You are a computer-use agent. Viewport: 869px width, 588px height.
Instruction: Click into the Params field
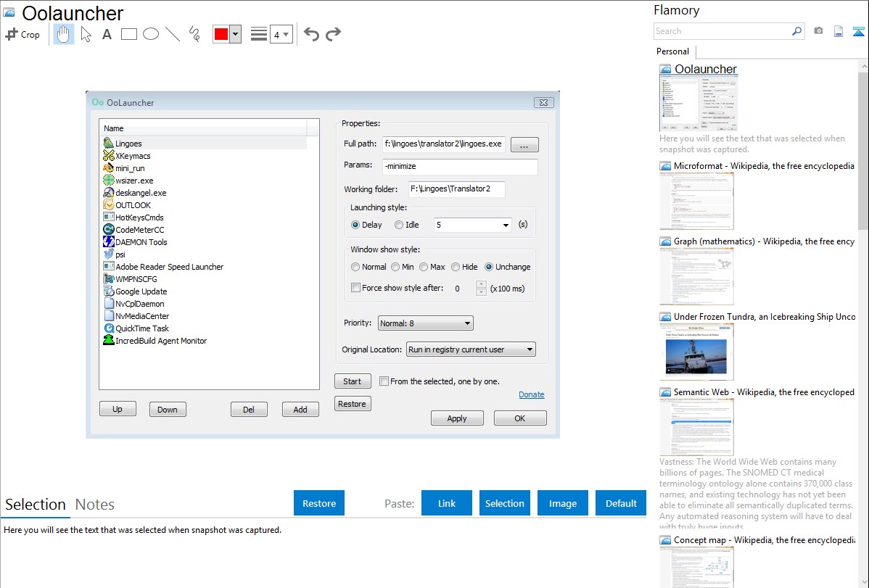459,166
